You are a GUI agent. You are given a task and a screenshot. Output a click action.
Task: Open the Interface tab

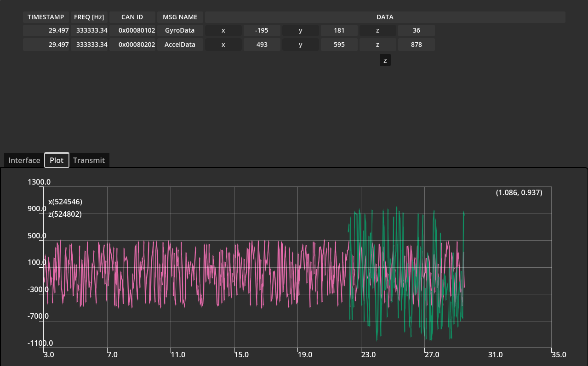pos(24,160)
